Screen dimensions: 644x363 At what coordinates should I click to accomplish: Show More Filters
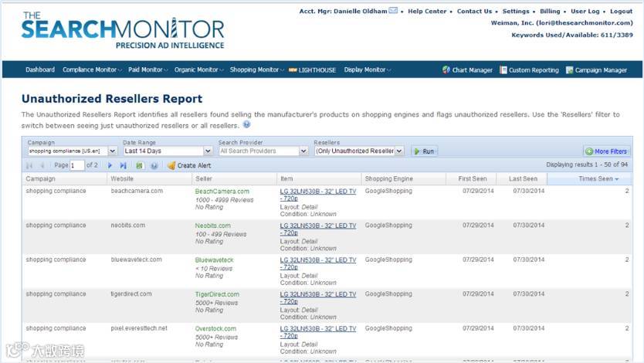pos(606,151)
